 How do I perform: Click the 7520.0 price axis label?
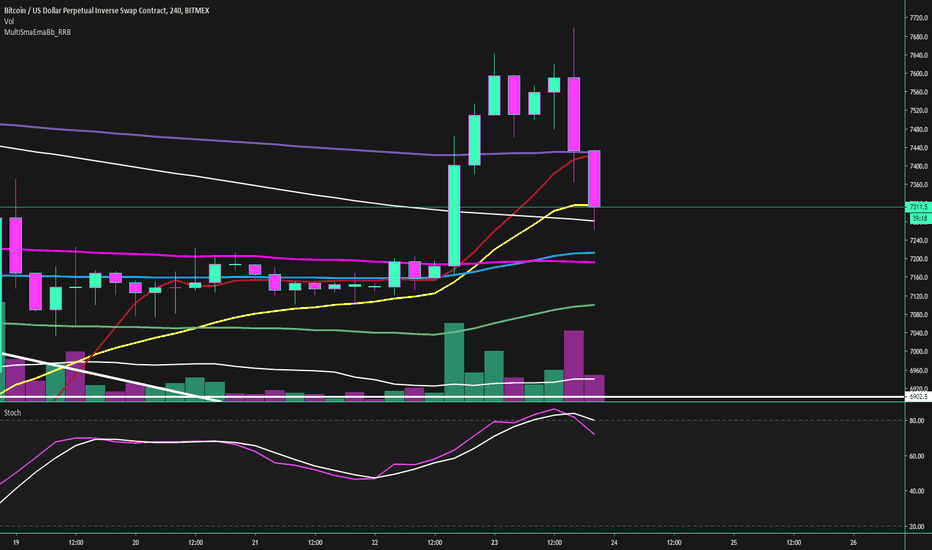[918, 111]
